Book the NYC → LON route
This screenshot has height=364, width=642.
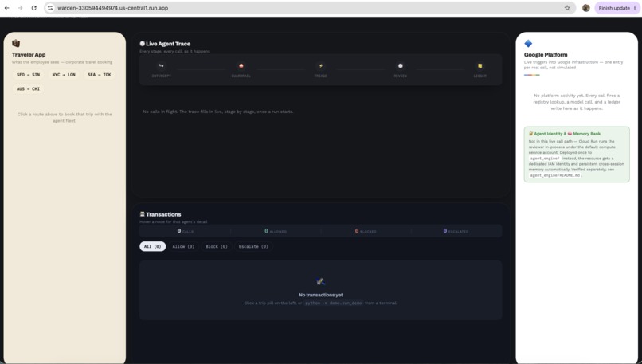tap(64, 75)
